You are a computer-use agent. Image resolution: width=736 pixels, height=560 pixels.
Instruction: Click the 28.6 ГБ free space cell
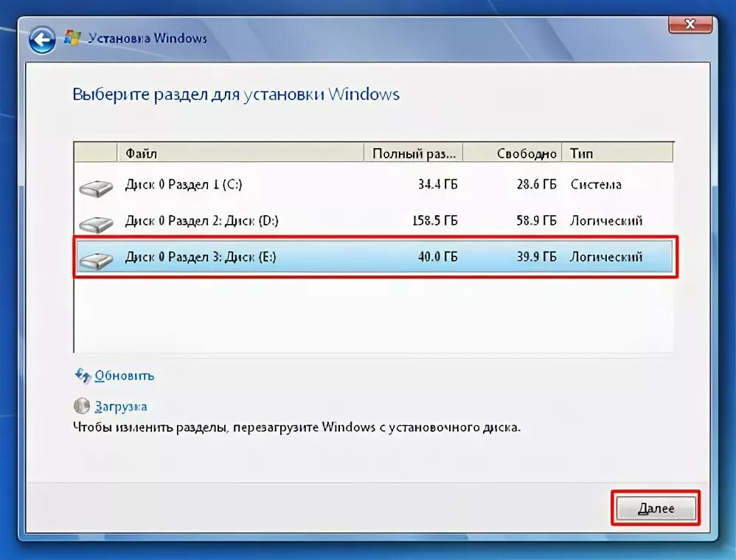(x=536, y=184)
